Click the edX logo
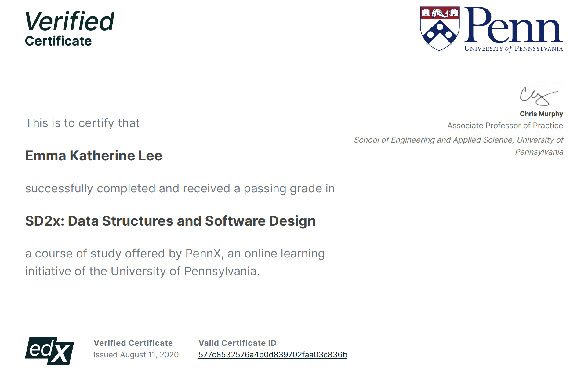The width and height of the screenshot is (588, 383). pos(49,351)
